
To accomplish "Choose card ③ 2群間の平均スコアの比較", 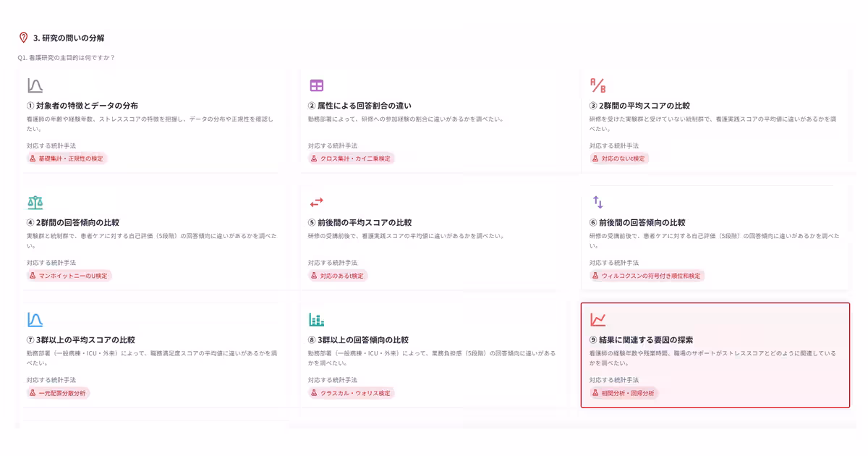I will pyautogui.click(x=715, y=122).
